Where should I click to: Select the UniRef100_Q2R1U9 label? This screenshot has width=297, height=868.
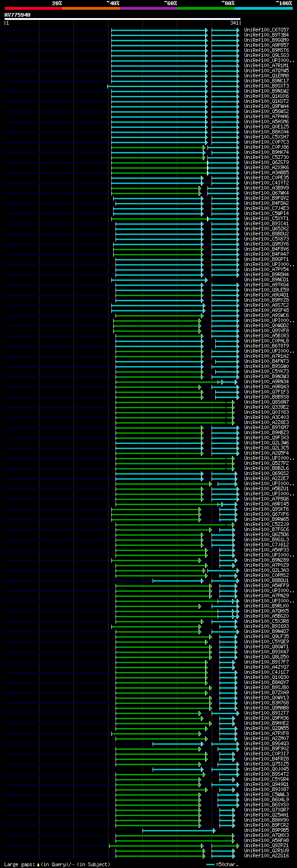[266, 850]
